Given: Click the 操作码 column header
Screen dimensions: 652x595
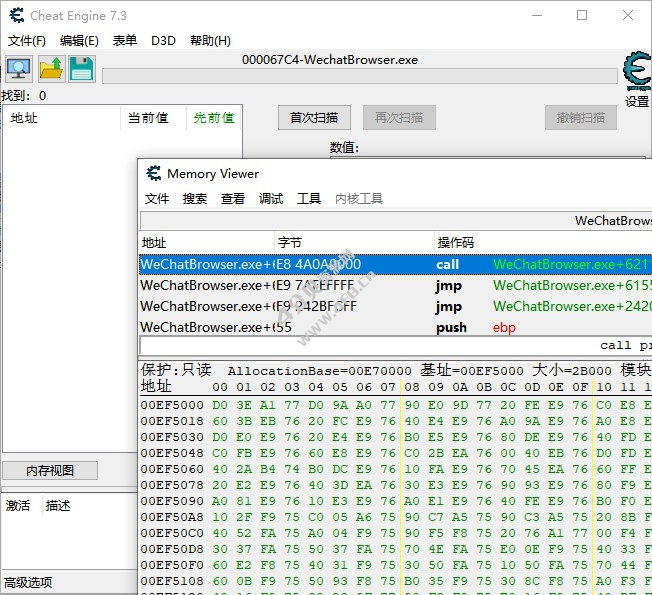Looking at the screenshot, I should pos(456,243).
